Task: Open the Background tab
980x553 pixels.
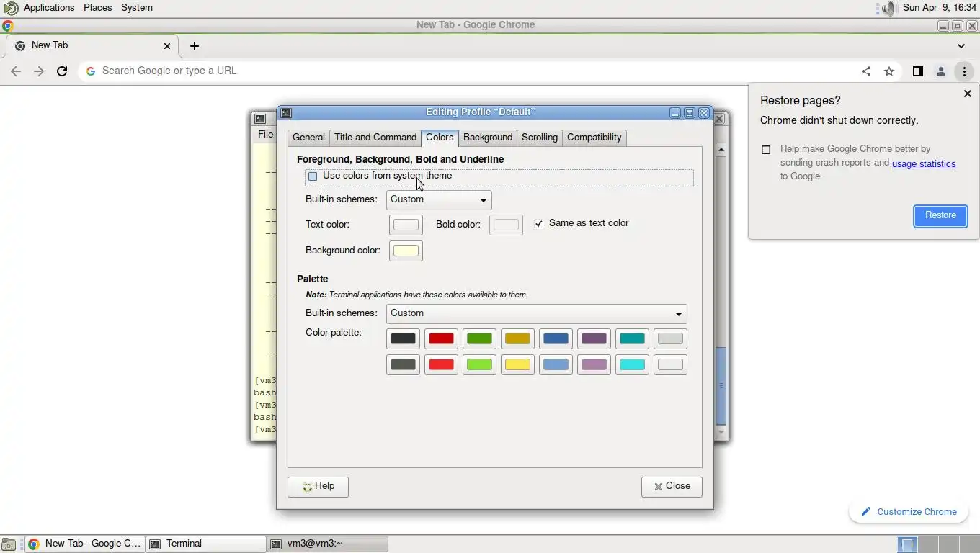Action: coord(488,138)
